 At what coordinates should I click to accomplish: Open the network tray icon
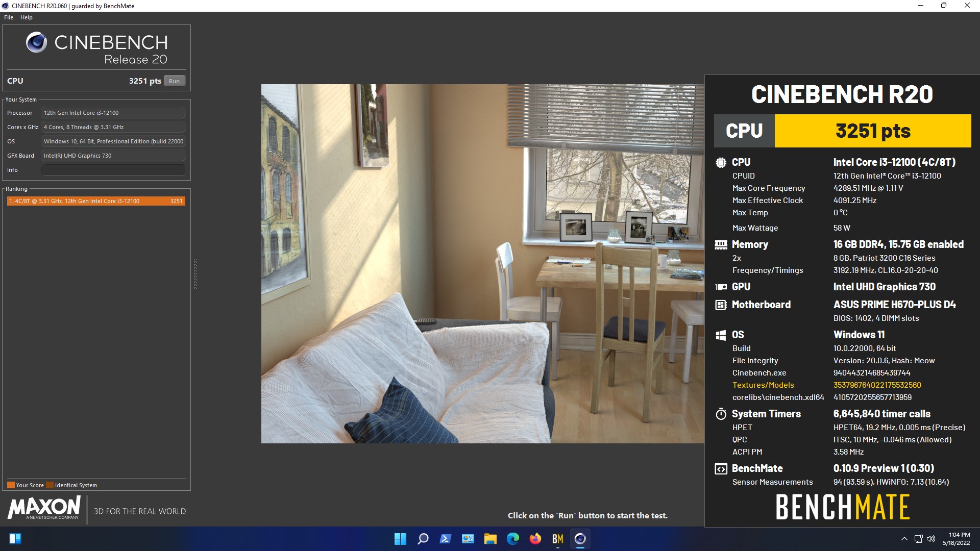click(918, 539)
